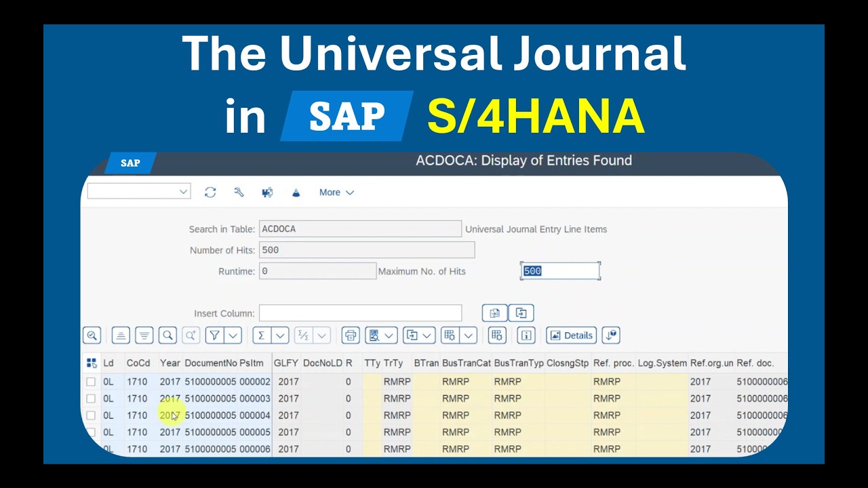Click the View preview icon
The image size is (868, 488).
373,335
